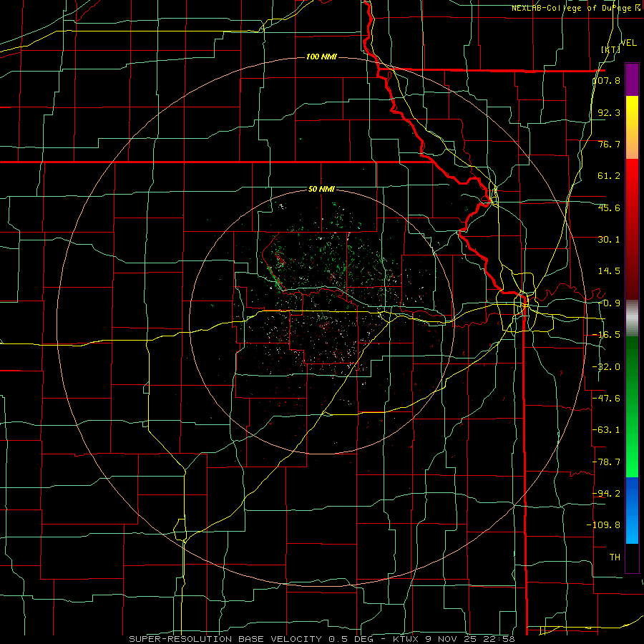This screenshot has width=644, height=644.
Task: Click the 76.7 velocity scale value
Action: (609, 144)
